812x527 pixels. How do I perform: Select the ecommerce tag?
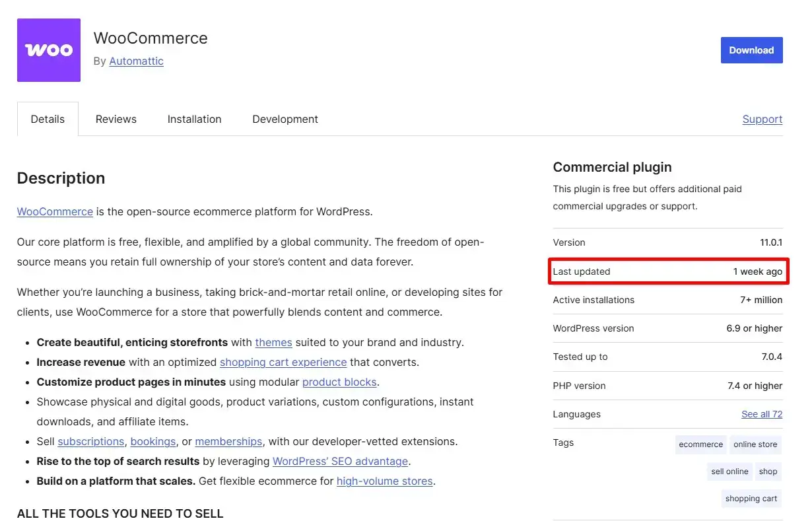700,444
